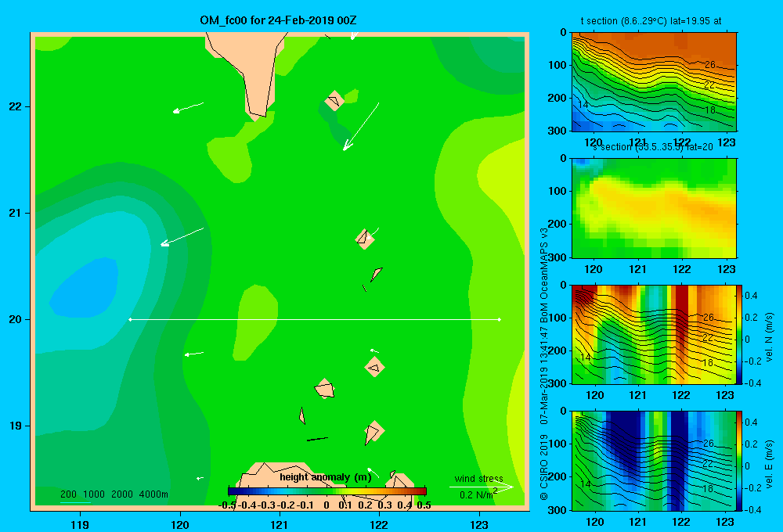Screen dimensions: 783x532
Task: Click longitude label 119 on the main map
Action: click(x=80, y=524)
